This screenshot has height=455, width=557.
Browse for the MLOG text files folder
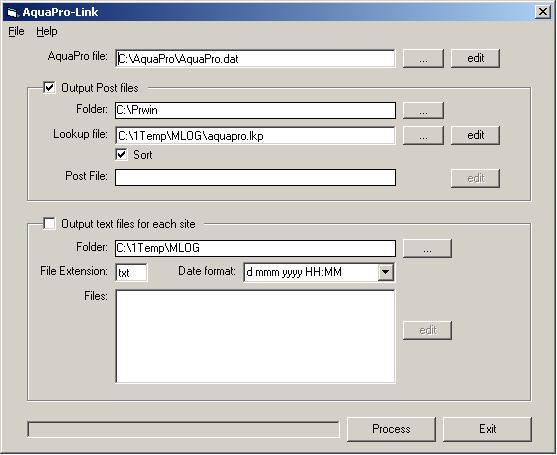click(427, 248)
